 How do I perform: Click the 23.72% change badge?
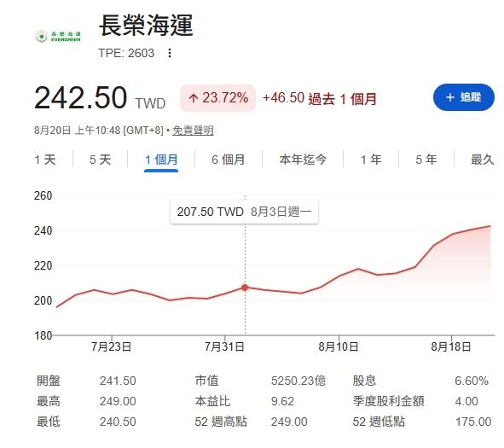click(218, 98)
